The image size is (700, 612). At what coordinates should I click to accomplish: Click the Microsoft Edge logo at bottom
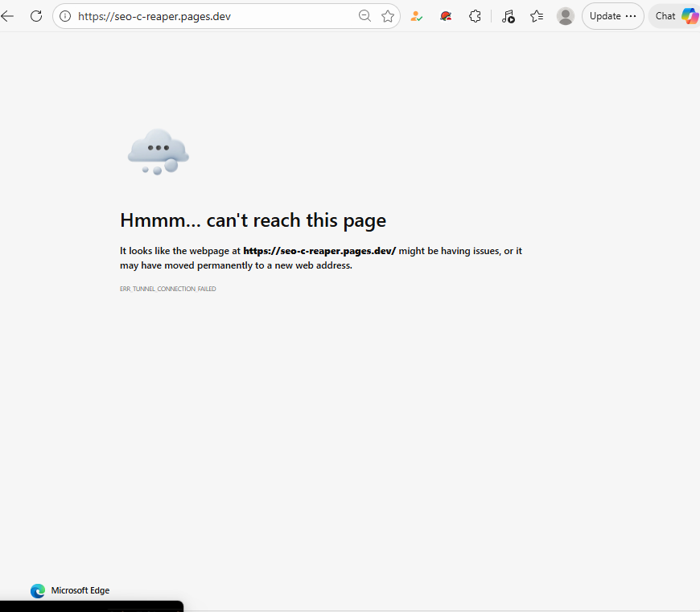38,590
